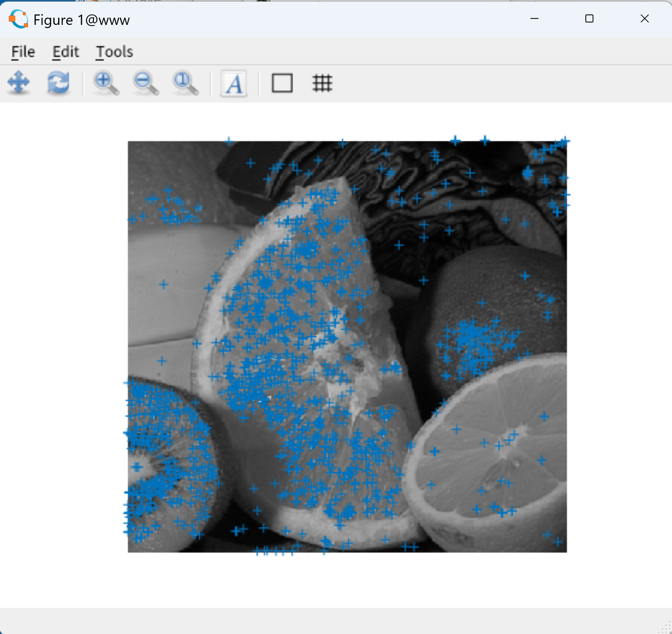The height and width of the screenshot is (634, 672).
Task: Select the Pan tool icon
Action: click(18, 83)
